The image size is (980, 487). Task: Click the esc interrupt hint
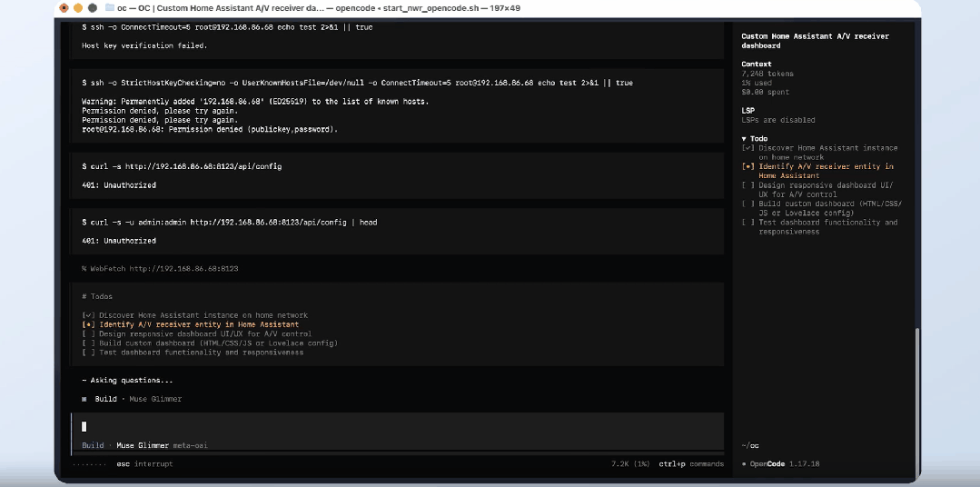[x=144, y=464]
